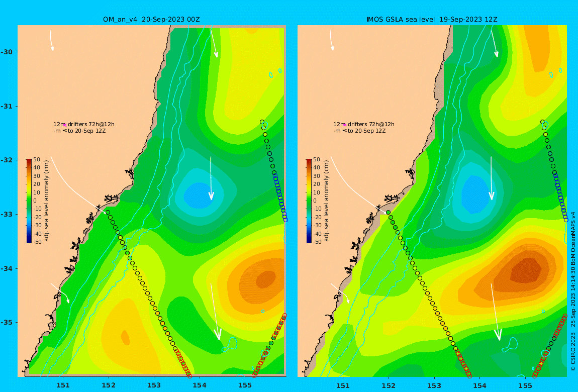Click the dark orange high-anomaly core in OM_an_v4 map
578x392 pixels.
[x=266, y=279]
